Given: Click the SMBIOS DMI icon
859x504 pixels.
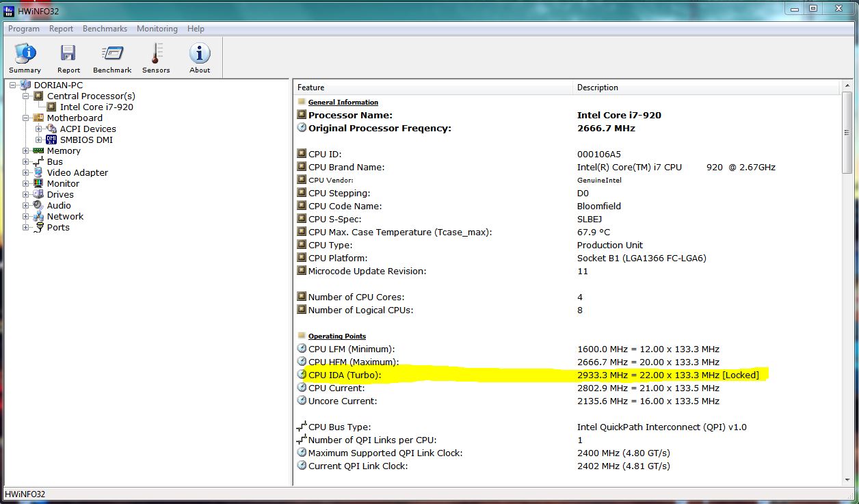Looking at the screenshot, I should click(x=51, y=140).
